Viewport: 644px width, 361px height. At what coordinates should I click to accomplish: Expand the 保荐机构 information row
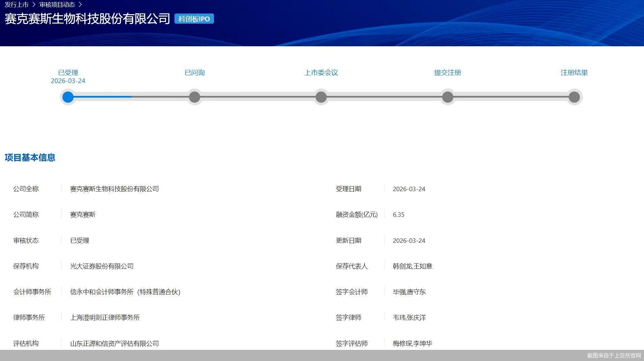[x=26, y=266]
